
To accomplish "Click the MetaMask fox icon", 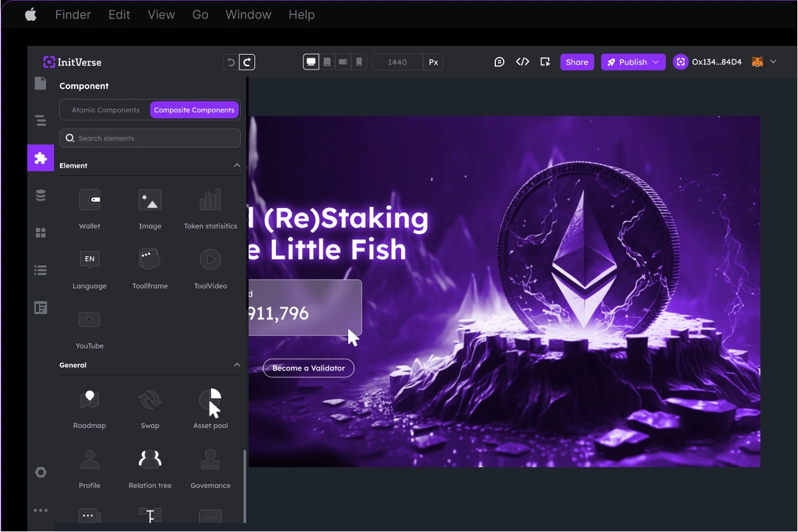I will [x=757, y=62].
